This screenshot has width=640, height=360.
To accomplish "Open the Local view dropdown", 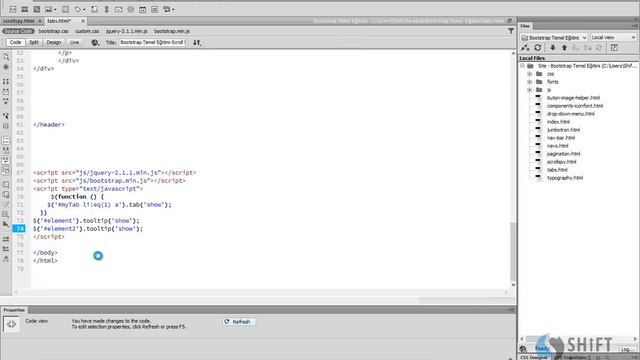I will pos(613,38).
